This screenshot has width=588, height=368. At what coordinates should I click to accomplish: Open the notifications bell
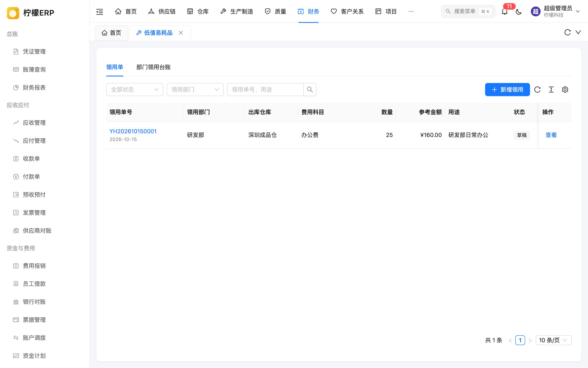pos(505,11)
